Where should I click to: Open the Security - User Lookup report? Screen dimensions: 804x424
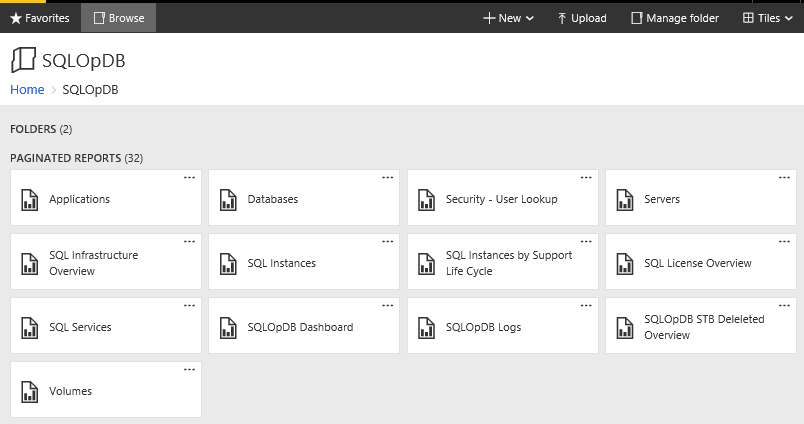coord(501,199)
